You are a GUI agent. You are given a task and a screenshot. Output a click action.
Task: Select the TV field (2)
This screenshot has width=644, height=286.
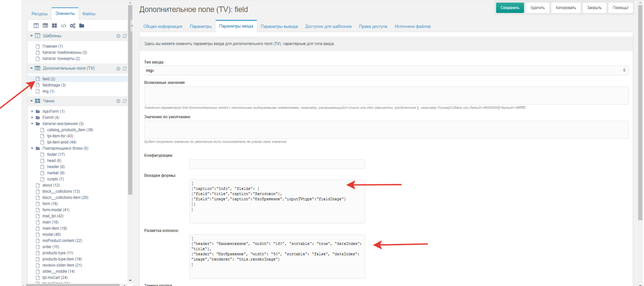click(49, 79)
